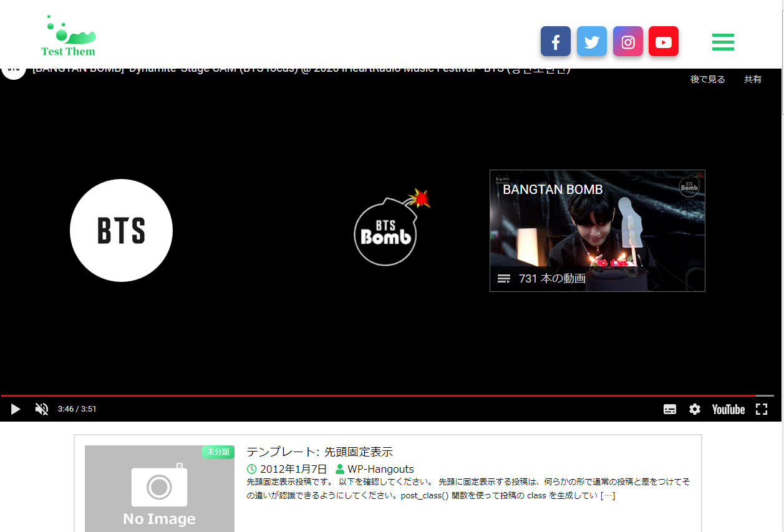Toggle fullscreen mode in the player
This screenshot has height=532, width=784.
[762, 409]
